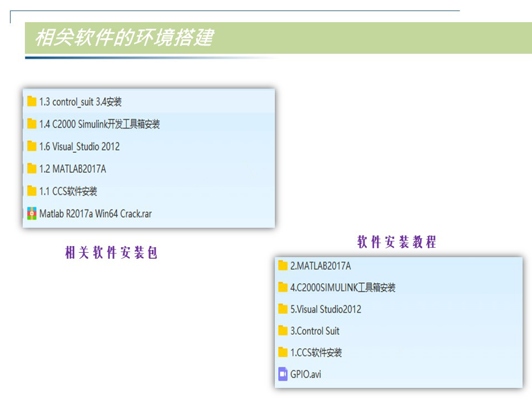
Task: Click the slide title "相关软件的环境搭建"
Action: point(125,37)
